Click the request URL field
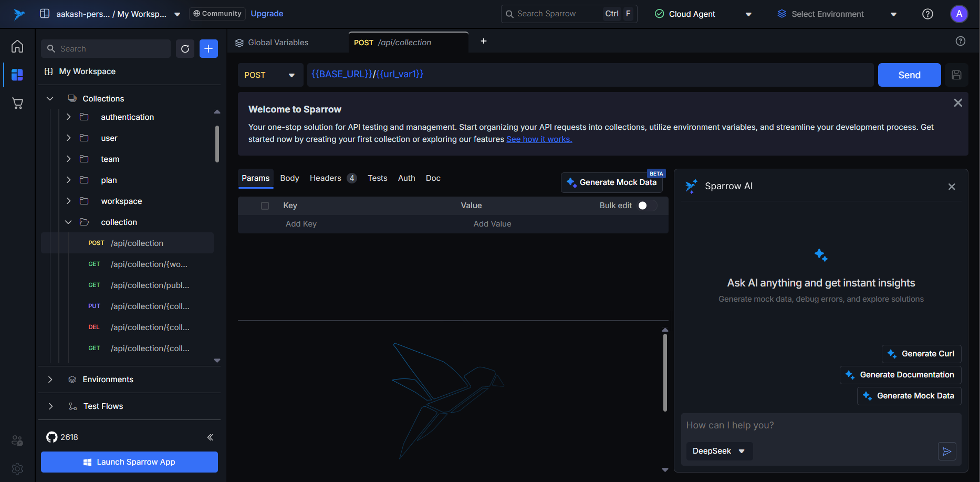This screenshot has height=482, width=980. click(x=590, y=75)
